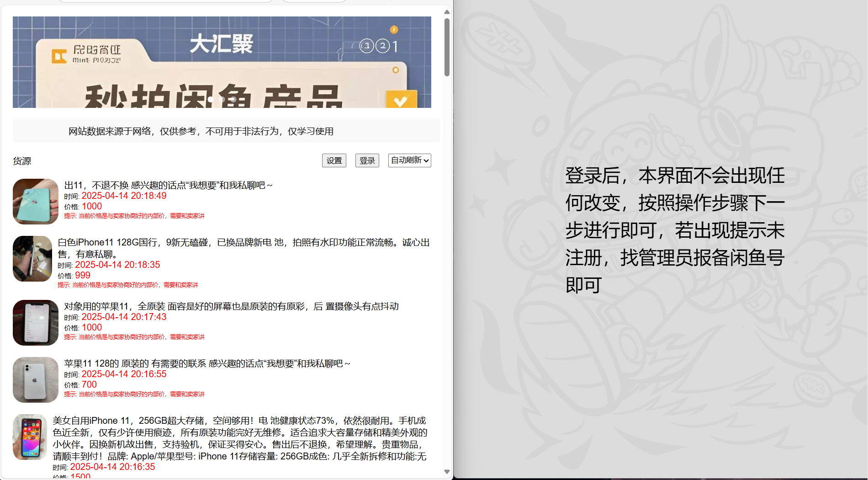
Task: Select listing title 出11，不退不换
Action: pyautogui.click(x=169, y=185)
